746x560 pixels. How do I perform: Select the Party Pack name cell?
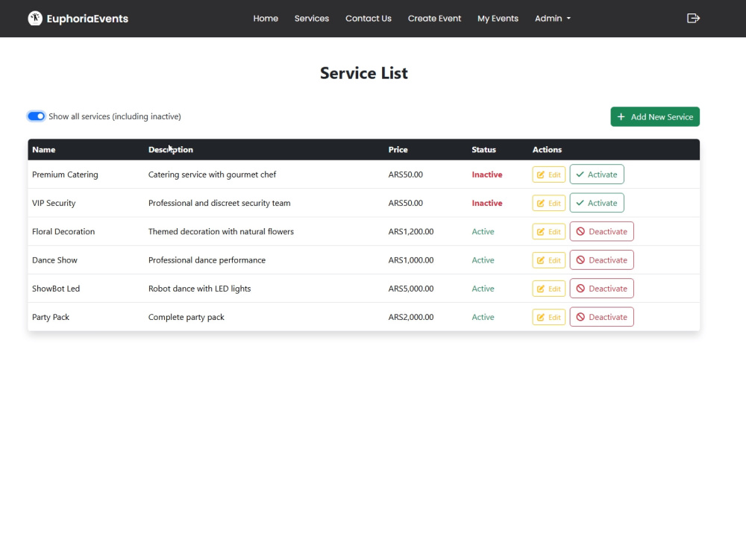pos(51,317)
